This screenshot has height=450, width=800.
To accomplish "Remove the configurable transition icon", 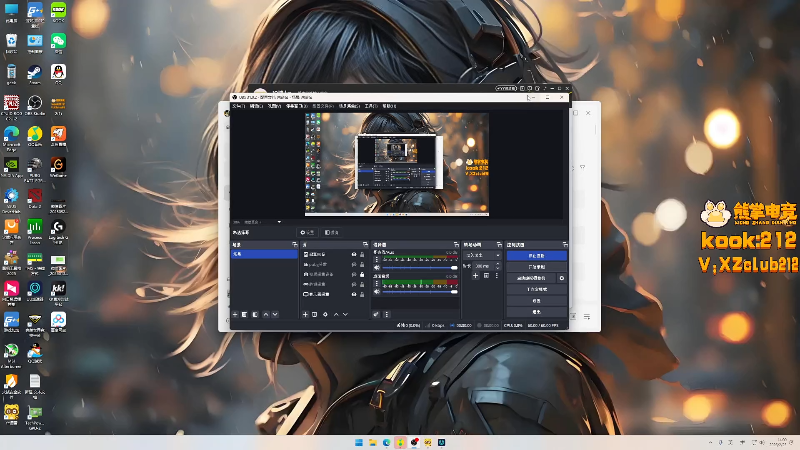I will pos(486,276).
